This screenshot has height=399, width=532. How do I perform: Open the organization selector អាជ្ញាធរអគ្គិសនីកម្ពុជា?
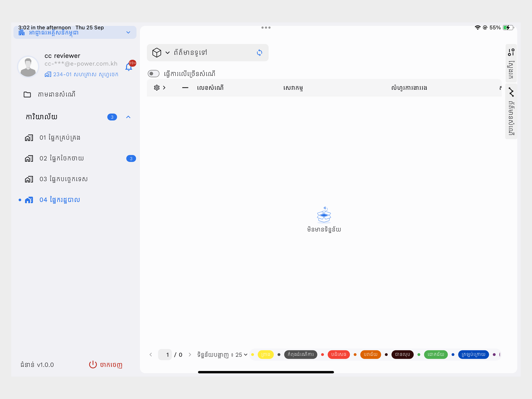pyautogui.click(x=75, y=33)
